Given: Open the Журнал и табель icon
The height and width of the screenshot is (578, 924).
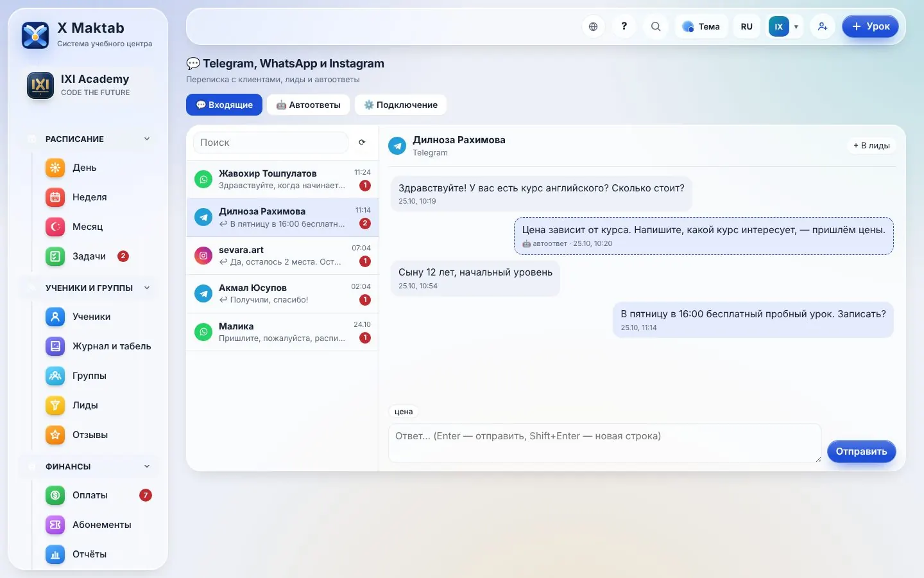Looking at the screenshot, I should [55, 346].
